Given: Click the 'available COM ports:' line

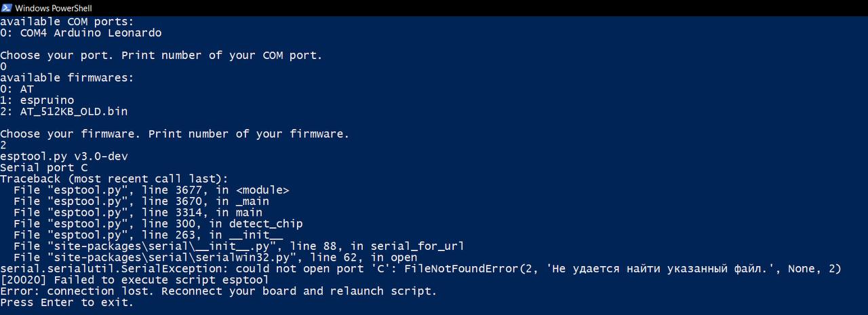Looking at the screenshot, I should 67,21.
